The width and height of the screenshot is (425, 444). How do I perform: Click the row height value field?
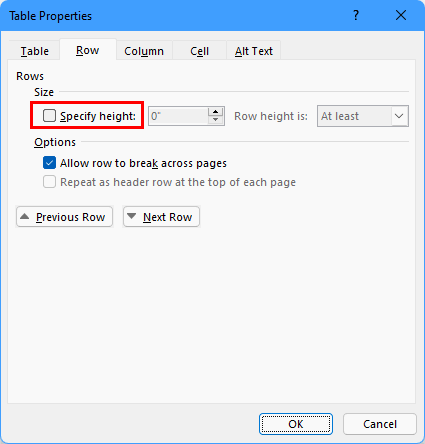click(x=179, y=116)
